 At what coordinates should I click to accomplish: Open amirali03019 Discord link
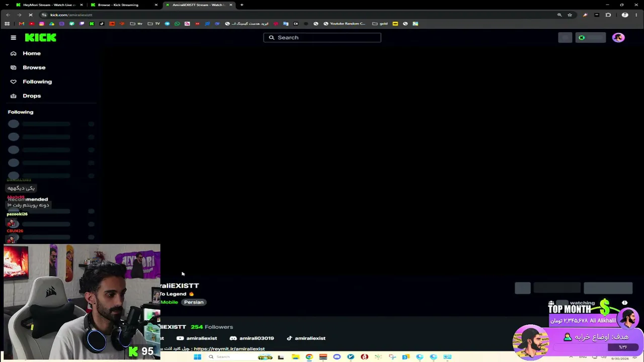click(252, 338)
